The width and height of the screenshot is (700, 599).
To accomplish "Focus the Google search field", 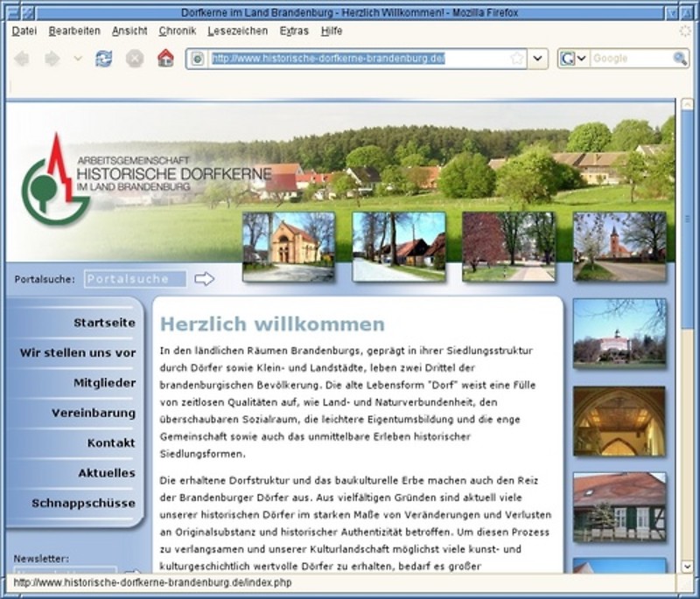I will pos(631,59).
